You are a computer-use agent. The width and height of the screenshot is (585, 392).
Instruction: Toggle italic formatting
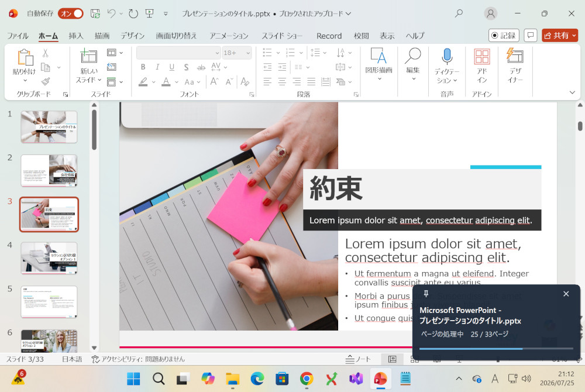point(157,67)
